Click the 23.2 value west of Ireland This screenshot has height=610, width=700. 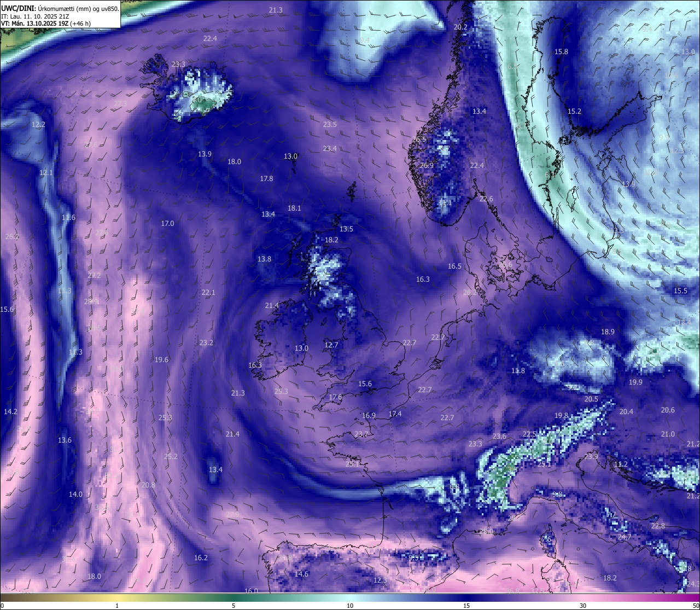[206, 343]
